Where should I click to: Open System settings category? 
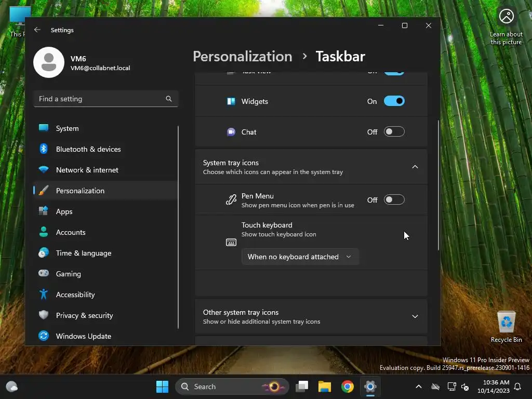(x=105, y=128)
